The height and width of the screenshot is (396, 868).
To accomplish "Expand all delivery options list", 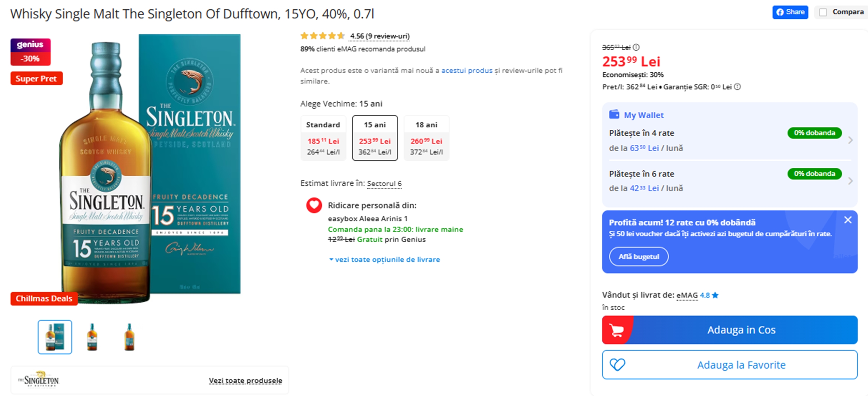I will (384, 260).
